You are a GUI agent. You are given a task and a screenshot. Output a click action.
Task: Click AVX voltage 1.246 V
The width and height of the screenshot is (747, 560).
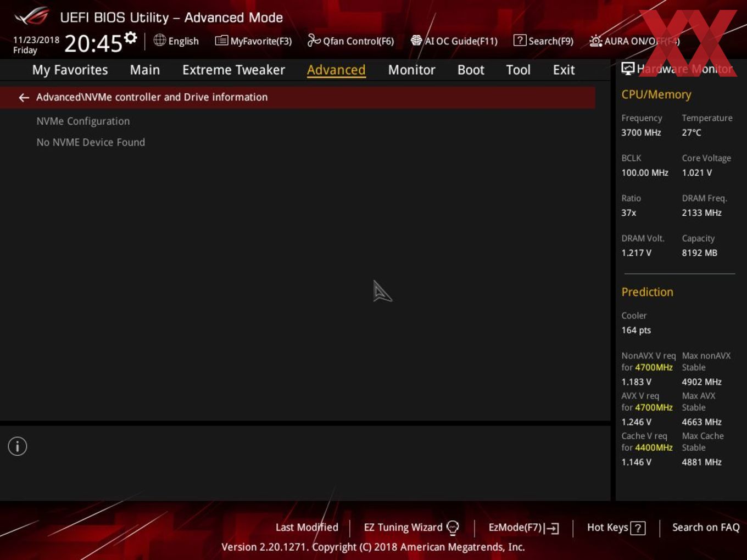pos(636,422)
